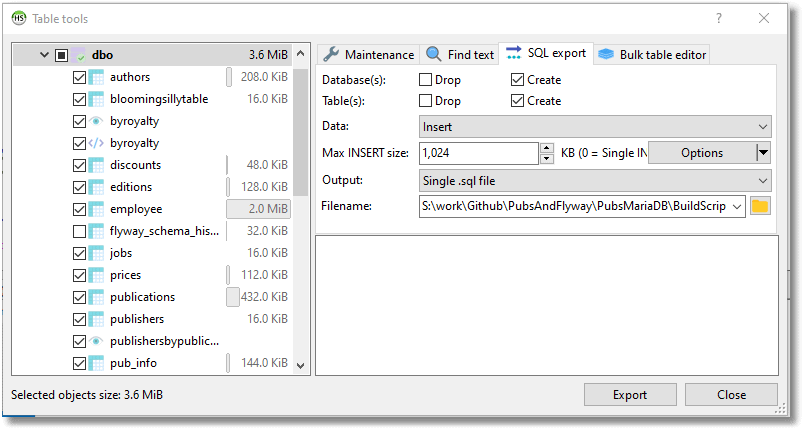
Task: Click the Export button
Action: 629,395
